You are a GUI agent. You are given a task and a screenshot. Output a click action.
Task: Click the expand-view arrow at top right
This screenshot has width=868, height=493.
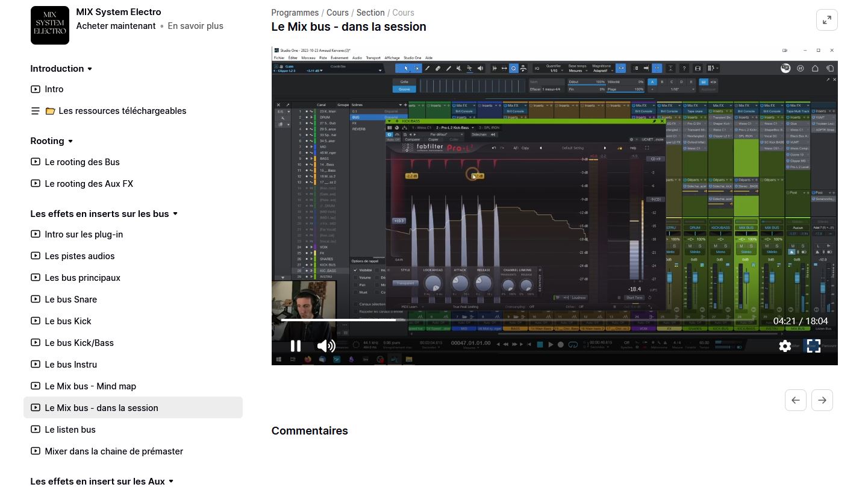pyautogui.click(x=826, y=19)
